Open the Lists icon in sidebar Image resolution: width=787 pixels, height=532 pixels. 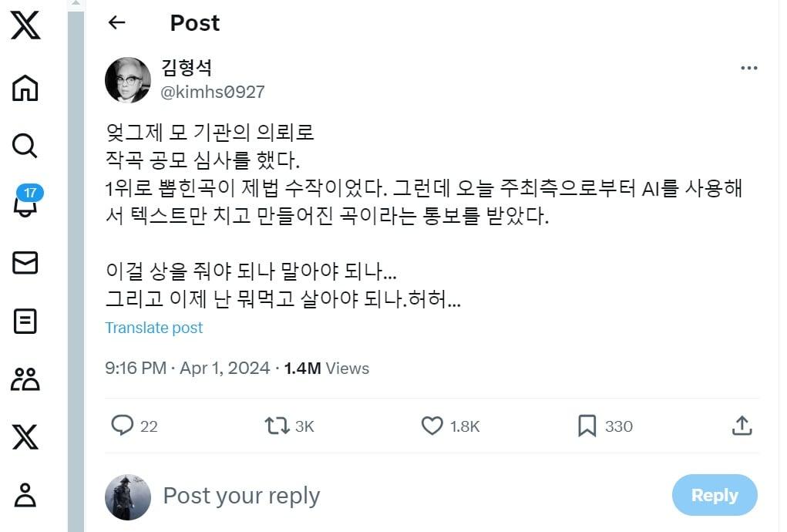pyautogui.click(x=25, y=321)
